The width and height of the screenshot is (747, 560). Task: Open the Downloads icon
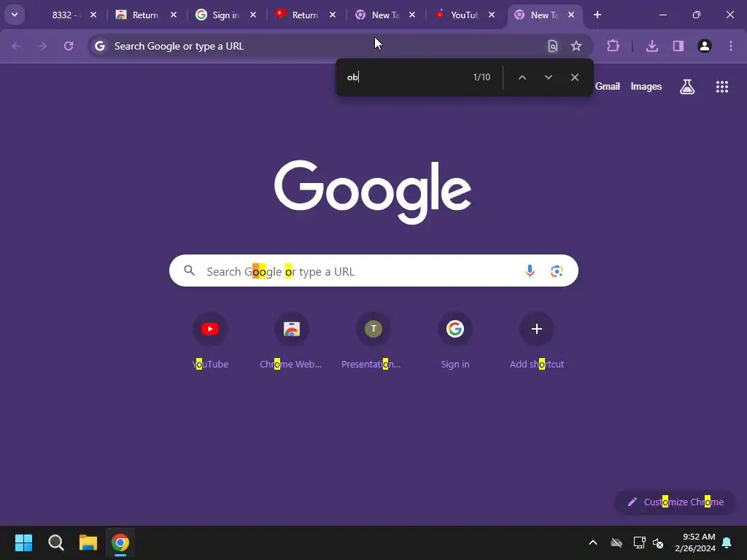pyautogui.click(x=652, y=46)
